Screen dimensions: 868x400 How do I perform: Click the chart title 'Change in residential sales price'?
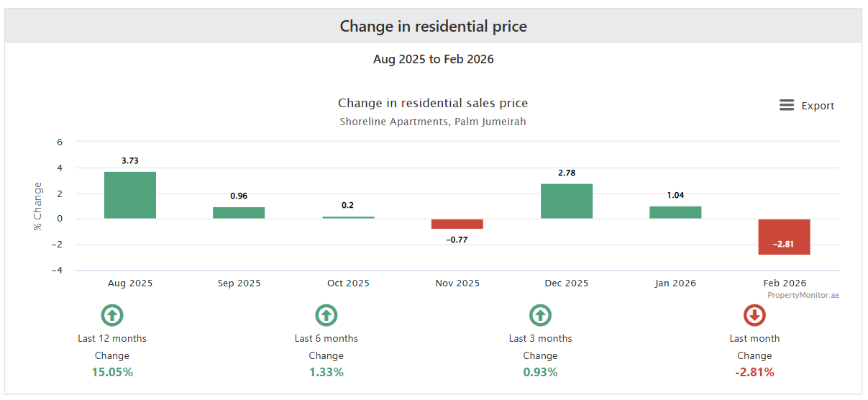433,103
